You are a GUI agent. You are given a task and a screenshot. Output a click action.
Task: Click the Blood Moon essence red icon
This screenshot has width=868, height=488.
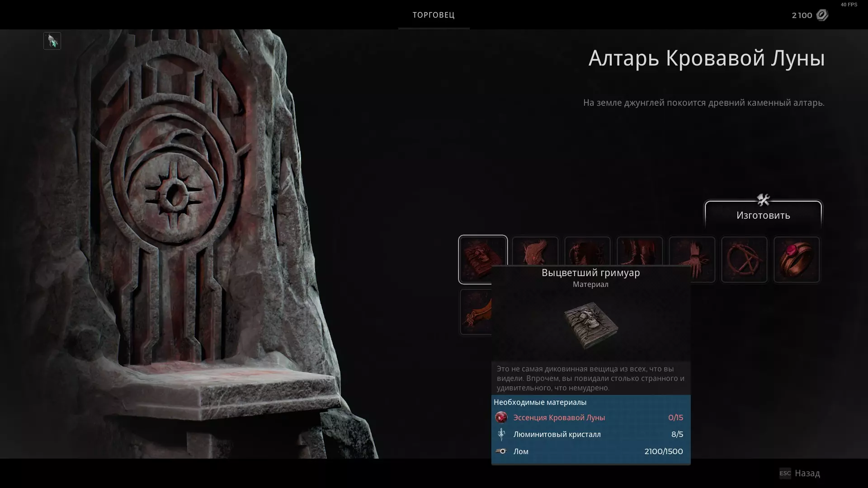501,418
